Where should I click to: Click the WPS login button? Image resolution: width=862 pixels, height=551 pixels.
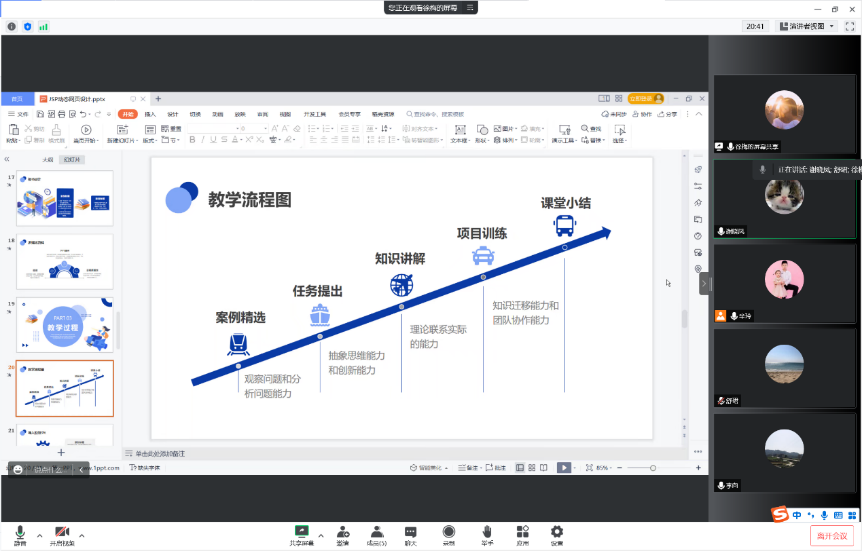646,98
